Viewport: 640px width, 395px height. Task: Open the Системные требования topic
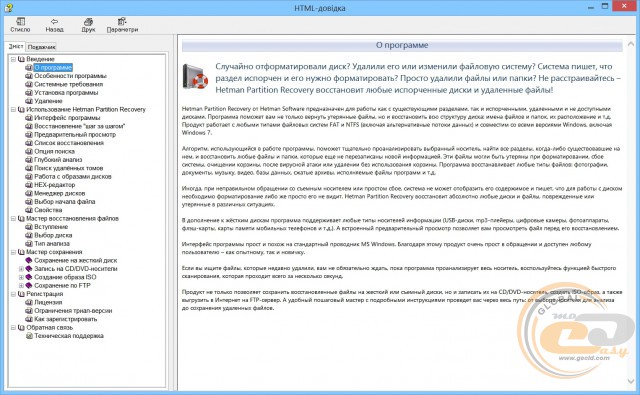(69, 84)
